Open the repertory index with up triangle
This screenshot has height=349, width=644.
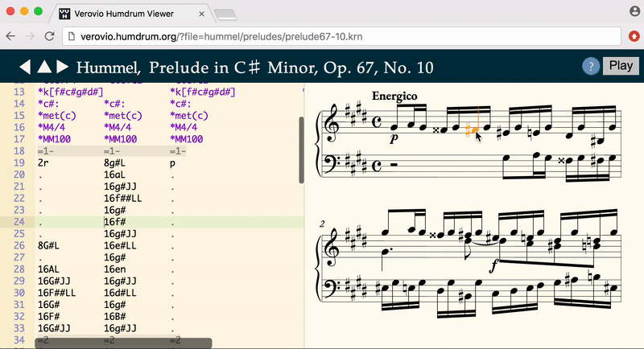(44, 67)
